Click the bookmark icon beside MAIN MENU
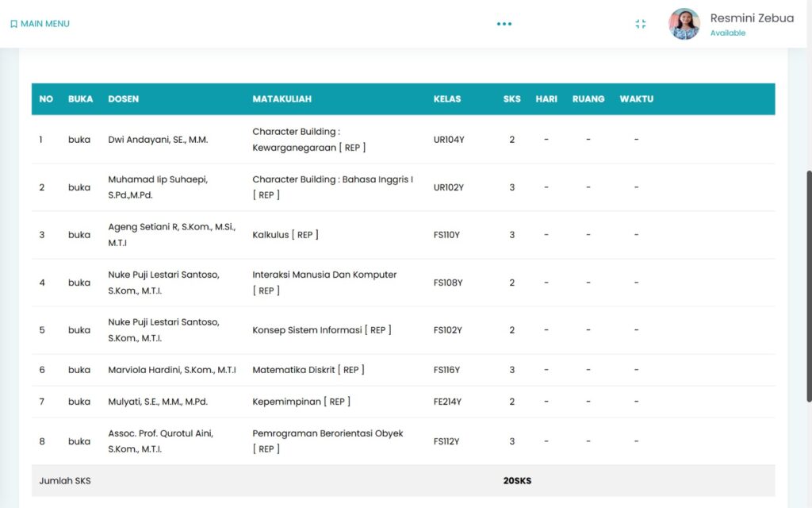 [x=14, y=24]
